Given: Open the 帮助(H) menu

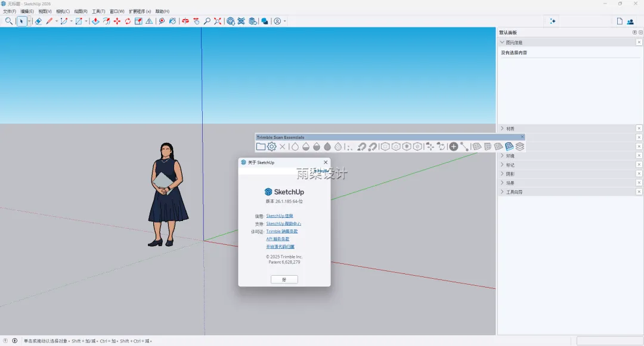Looking at the screenshot, I should [x=162, y=11].
